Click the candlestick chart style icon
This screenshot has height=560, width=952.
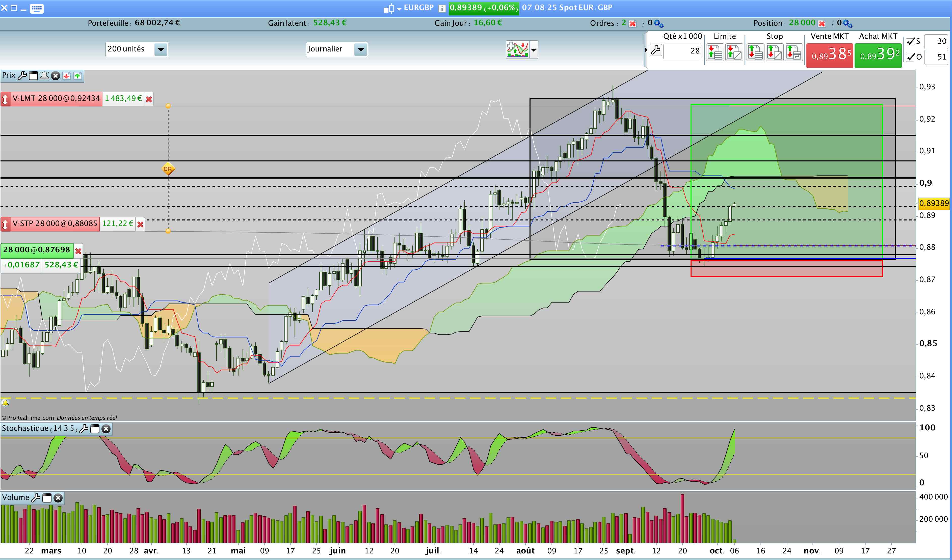click(389, 8)
